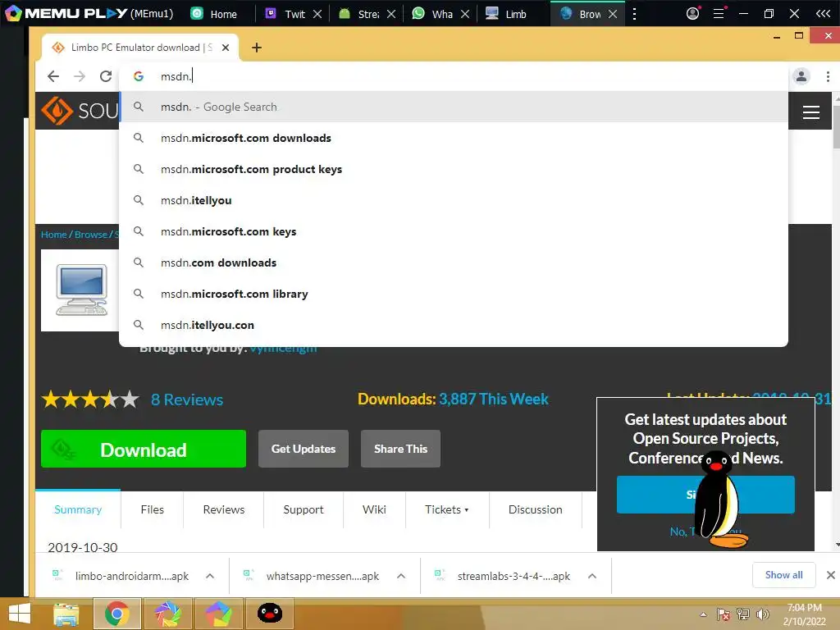The image size is (840, 630).
Task: Close the Twit tab in MEmu
Action: [317, 14]
